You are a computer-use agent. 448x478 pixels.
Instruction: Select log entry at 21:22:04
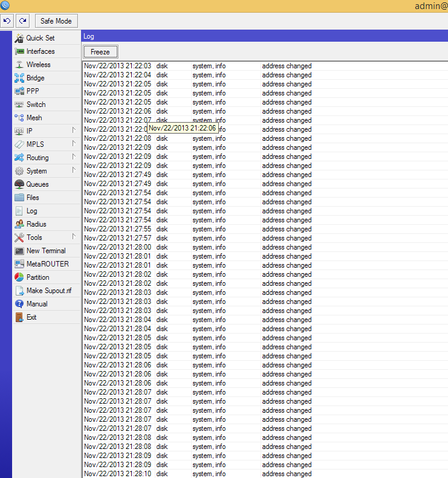[x=265, y=75]
